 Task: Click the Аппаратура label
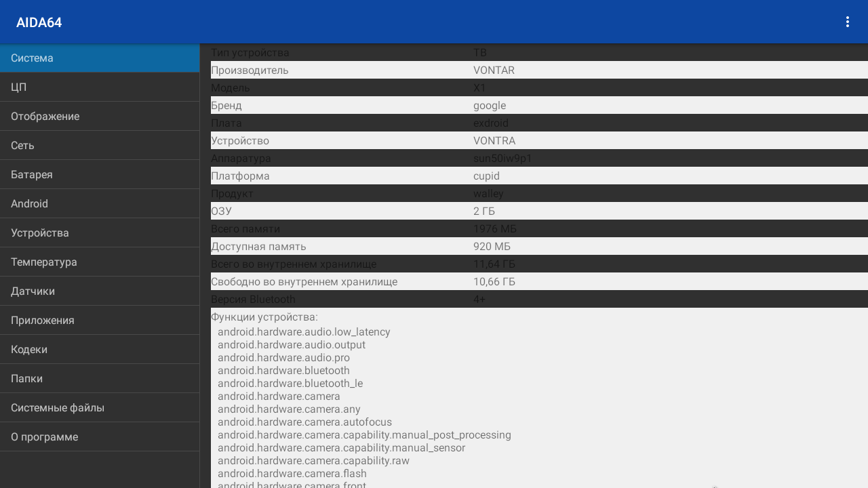coord(241,159)
